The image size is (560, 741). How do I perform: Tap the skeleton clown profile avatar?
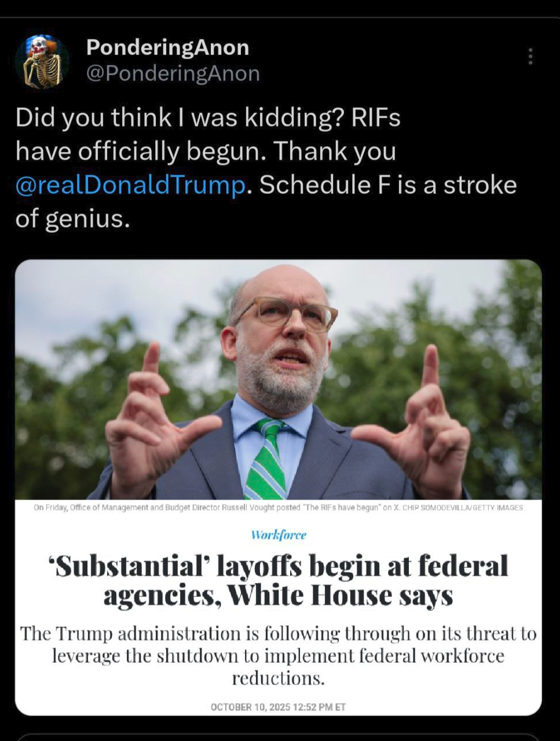point(42,61)
